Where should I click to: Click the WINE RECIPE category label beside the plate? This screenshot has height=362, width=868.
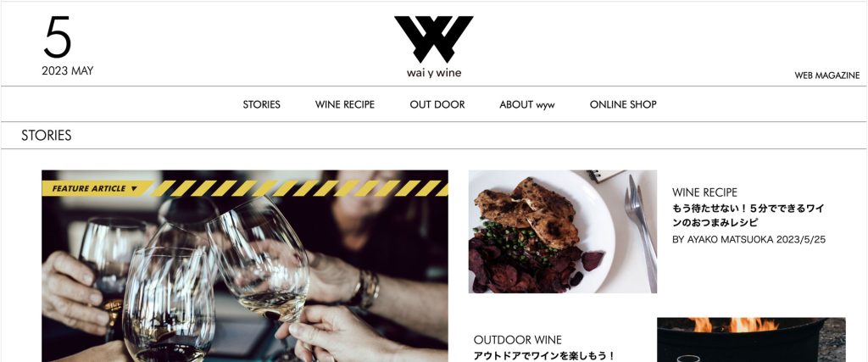(x=704, y=192)
